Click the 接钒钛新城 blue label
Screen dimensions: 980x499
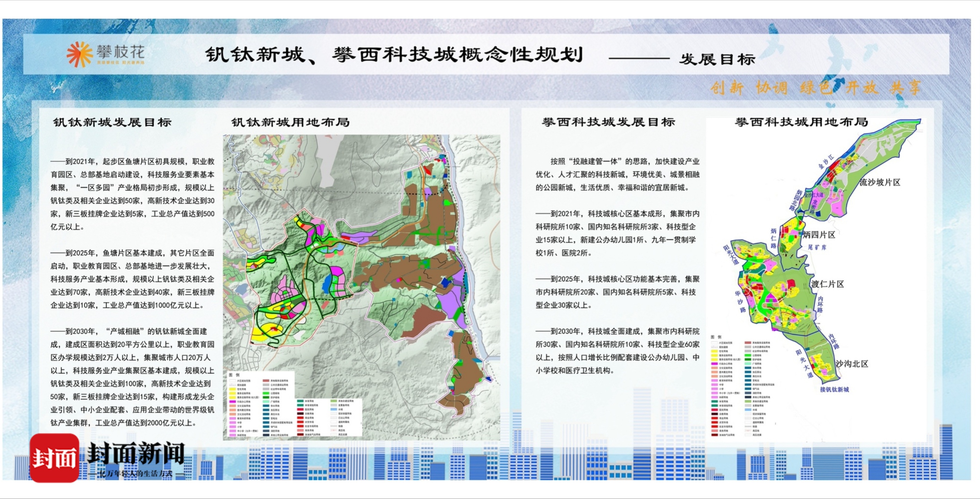pos(834,389)
